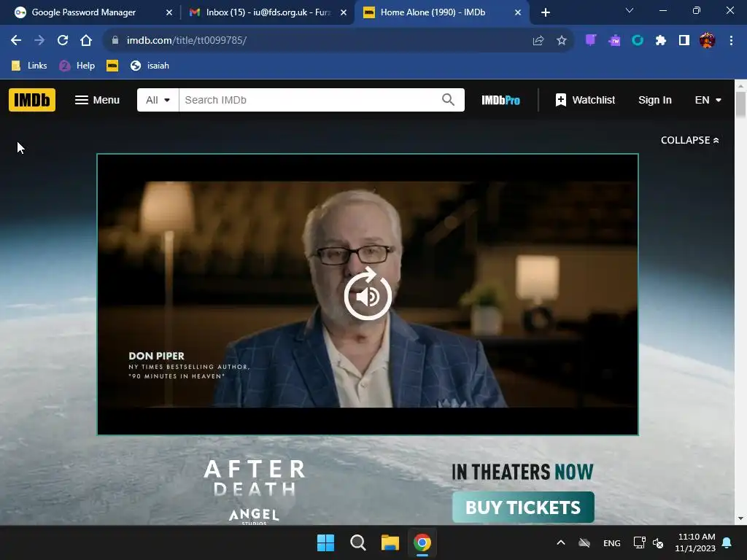Open Chrome three-dot menu
This screenshot has width=747, height=560.
coord(731,41)
